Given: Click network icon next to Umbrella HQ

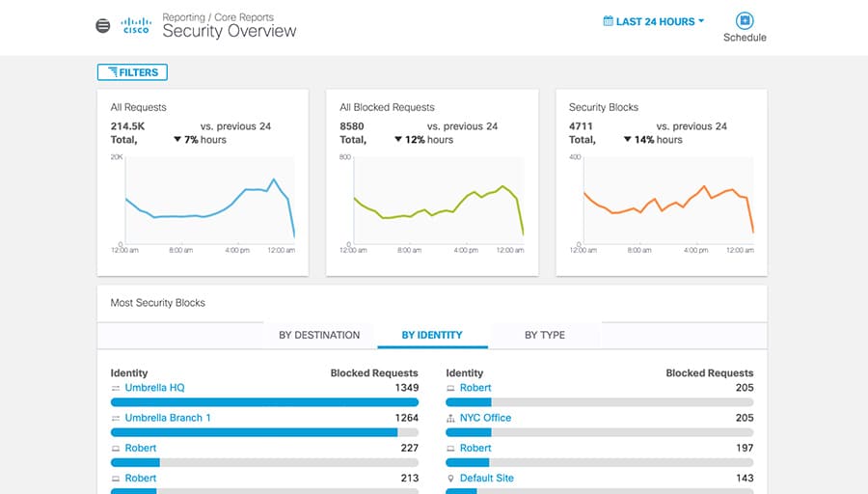Looking at the screenshot, I should tap(116, 388).
